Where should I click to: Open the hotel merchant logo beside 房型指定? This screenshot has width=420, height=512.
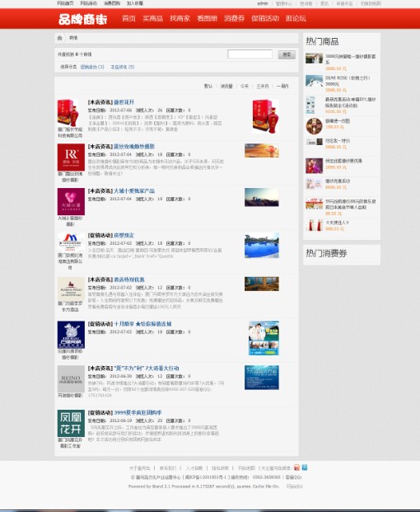[71, 242]
